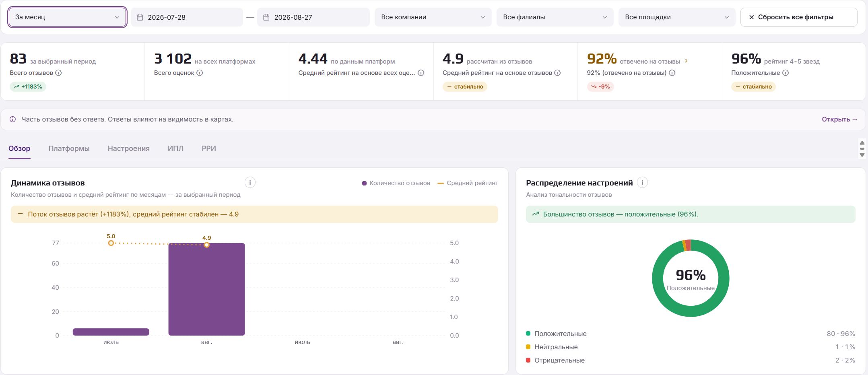Click info icon next to Положительные card label
This screenshot has width=868, height=375.
(786, 73)
